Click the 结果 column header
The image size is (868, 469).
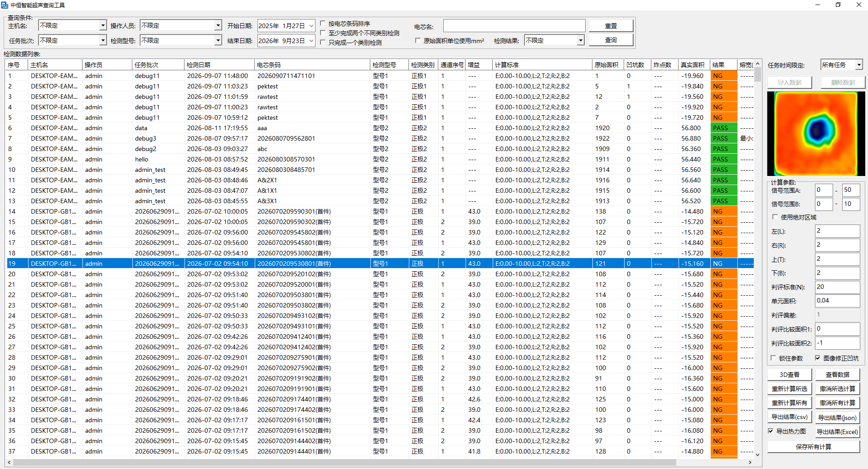(x=723, y=65)
